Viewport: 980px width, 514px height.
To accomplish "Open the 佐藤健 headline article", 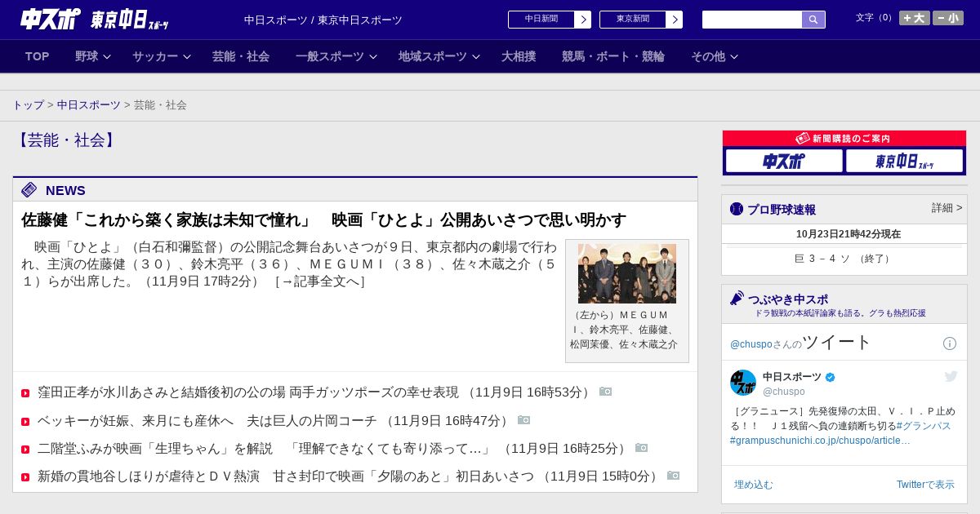I will click(x=323, y=220).
